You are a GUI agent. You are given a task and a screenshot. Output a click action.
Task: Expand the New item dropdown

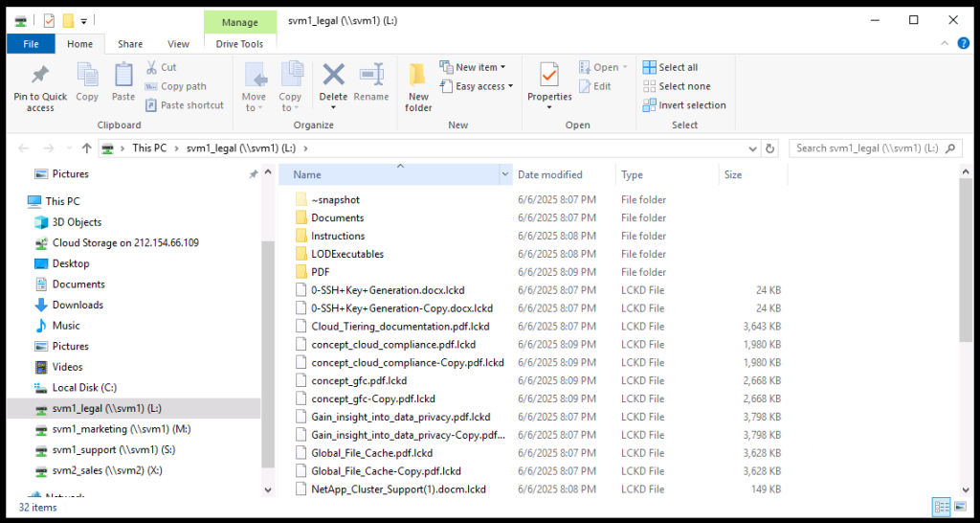pyautogui.click(x=474, y=67)
